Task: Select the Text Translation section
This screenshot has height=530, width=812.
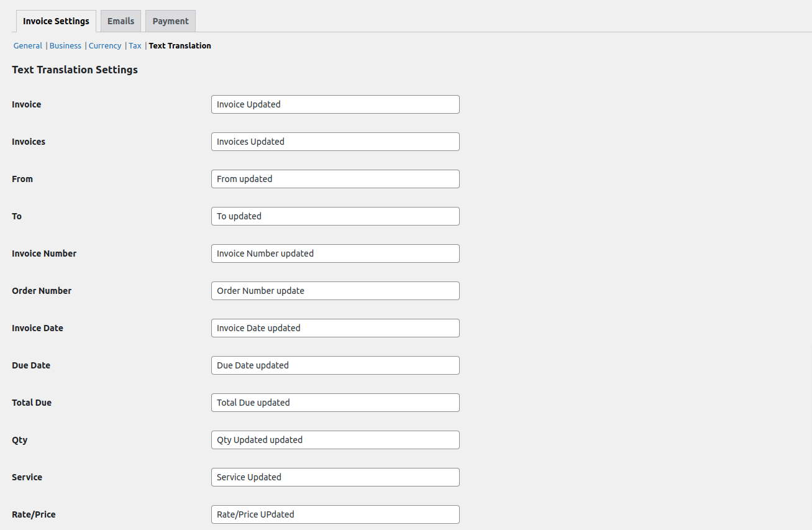Action: point(180,45)
